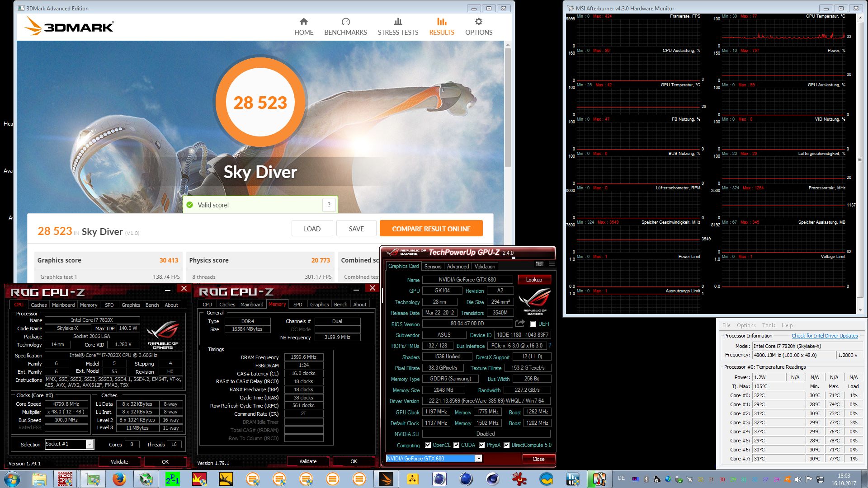Click the volume speaker tray icon
This screenshot has width=868, height=488.
tap(798, 479)
